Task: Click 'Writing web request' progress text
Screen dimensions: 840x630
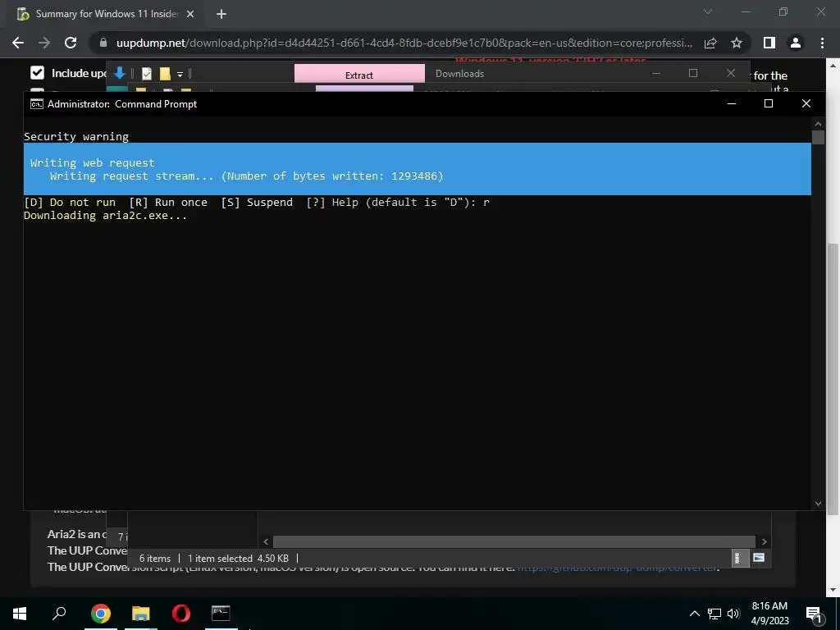Action: [92, 163]
